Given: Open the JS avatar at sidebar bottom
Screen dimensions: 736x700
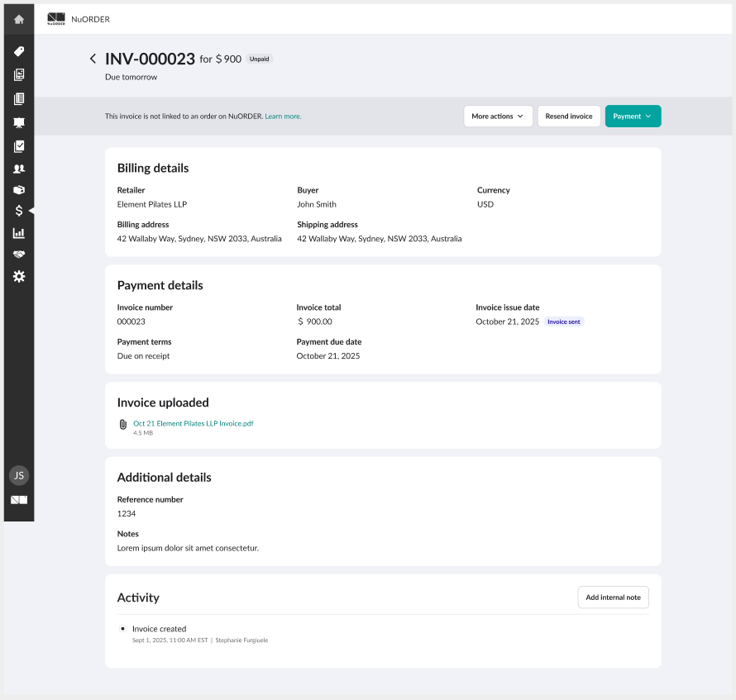Looking at the screenshot, I should (18, 475).
